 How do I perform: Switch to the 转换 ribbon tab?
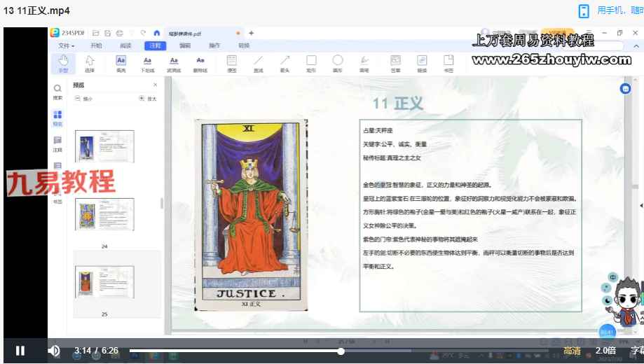244,45
